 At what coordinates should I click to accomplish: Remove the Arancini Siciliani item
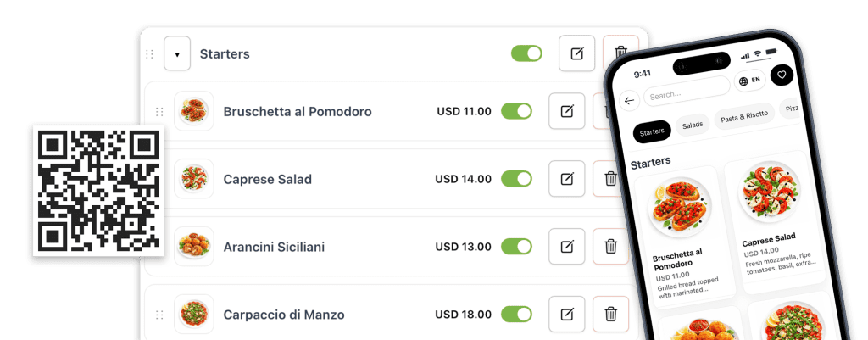pos(609,247)
